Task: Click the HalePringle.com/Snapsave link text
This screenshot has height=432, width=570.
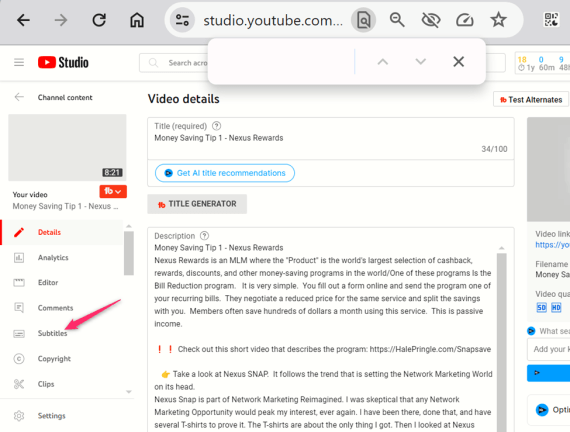Action: [x=430, y=349]
